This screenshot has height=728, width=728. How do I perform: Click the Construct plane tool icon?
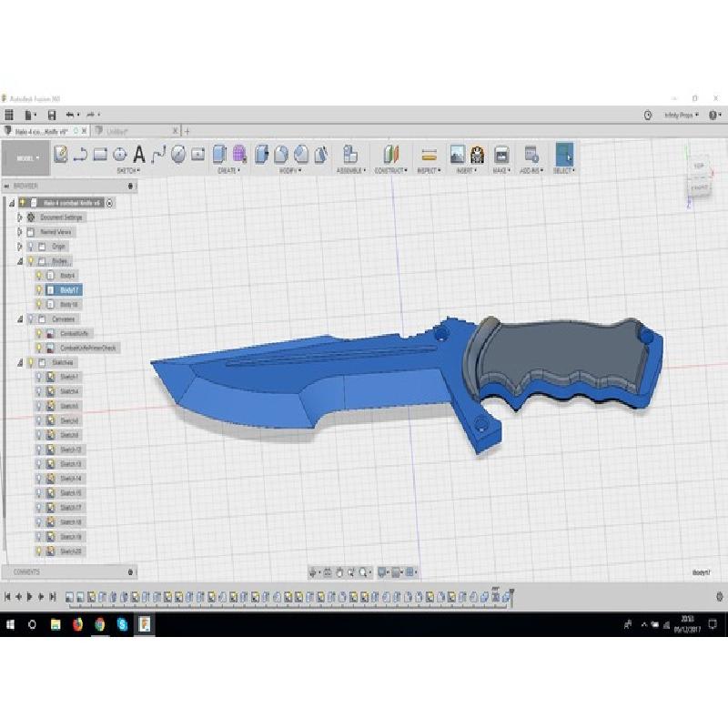coord(391,154)
